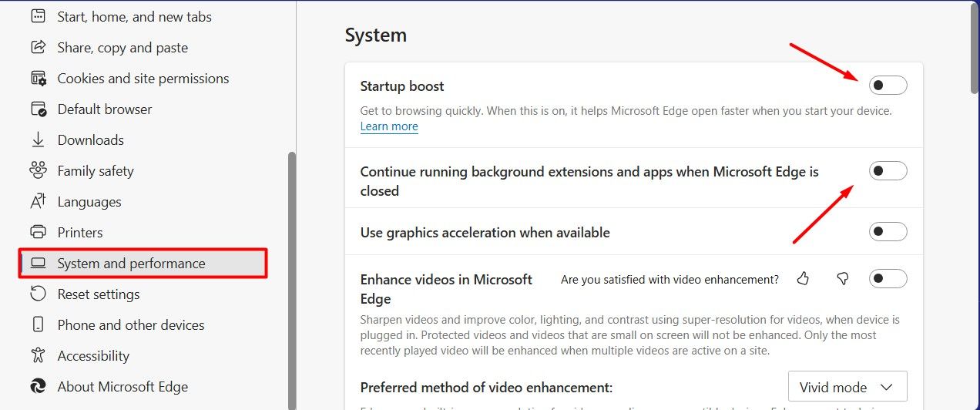Toggle Continue running background extensions switch
The height and width of the screenshot is (410, 980).
click(888, 171)
